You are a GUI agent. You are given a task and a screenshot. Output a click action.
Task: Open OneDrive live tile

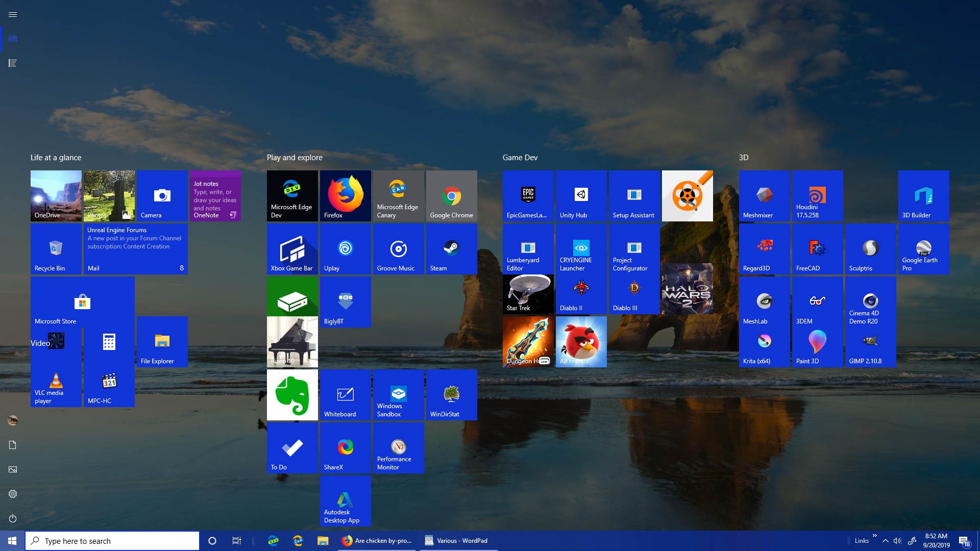[56, 196]
